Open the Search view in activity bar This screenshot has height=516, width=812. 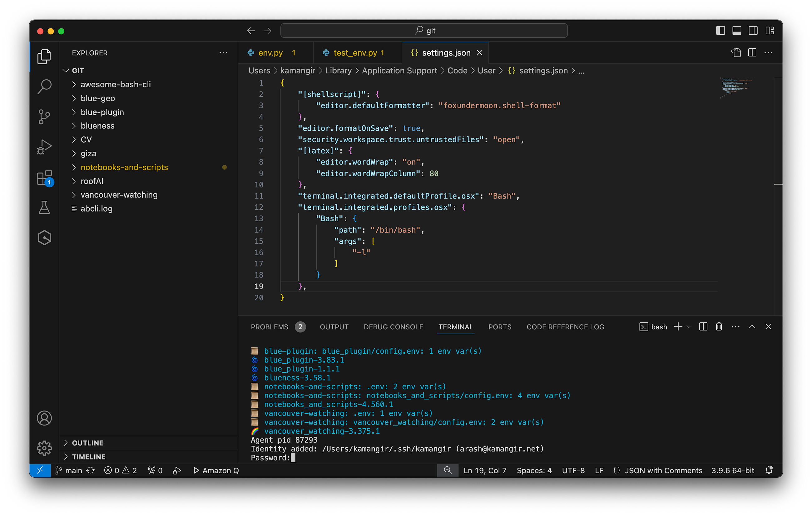point(44,86)
